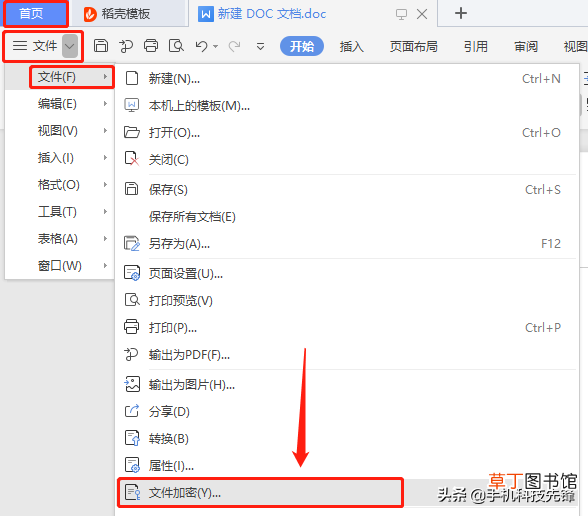Click the PDF icon beside 输出为PDF(F)
Viewport: 588px width, 516px height.
click(x=131, y=354)
